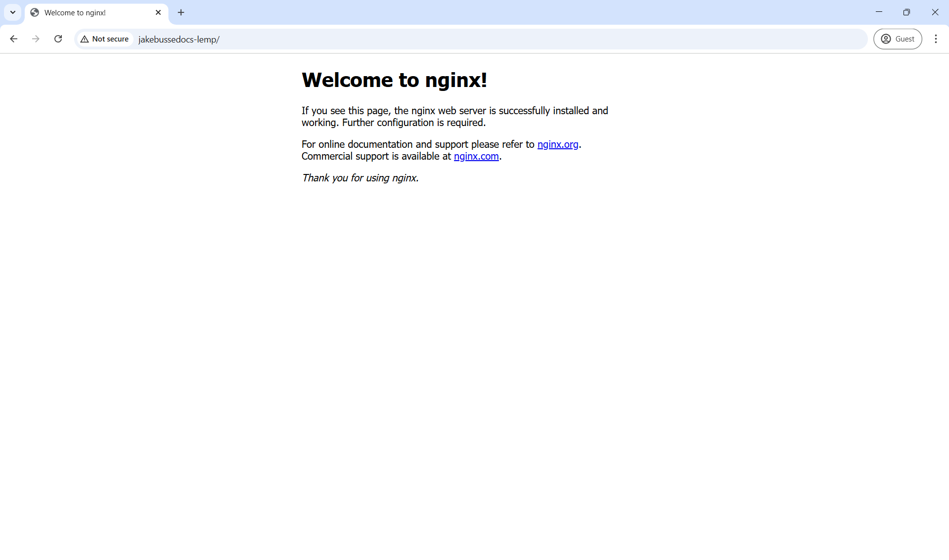Expand the browser customization options menu

pos(936,39)
